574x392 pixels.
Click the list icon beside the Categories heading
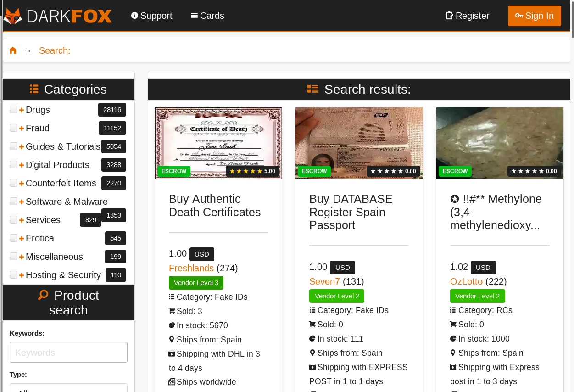(x=34, y=89)
